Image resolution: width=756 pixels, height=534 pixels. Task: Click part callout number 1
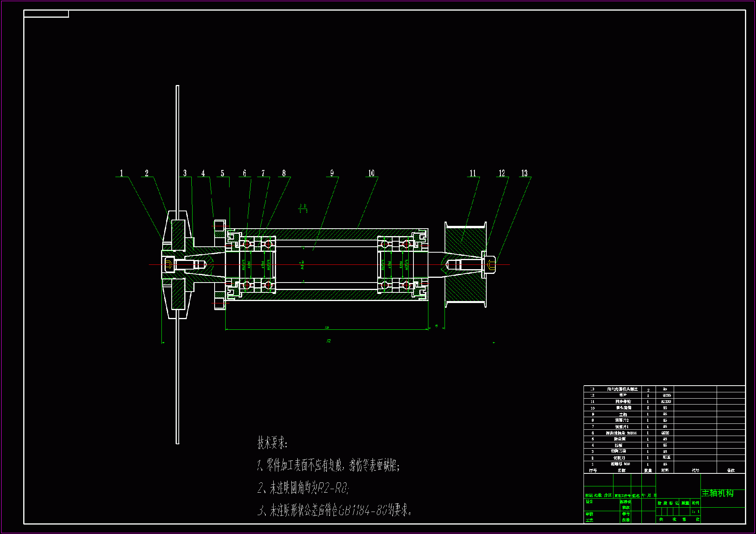pyautogui.click(x=121, y=173)
